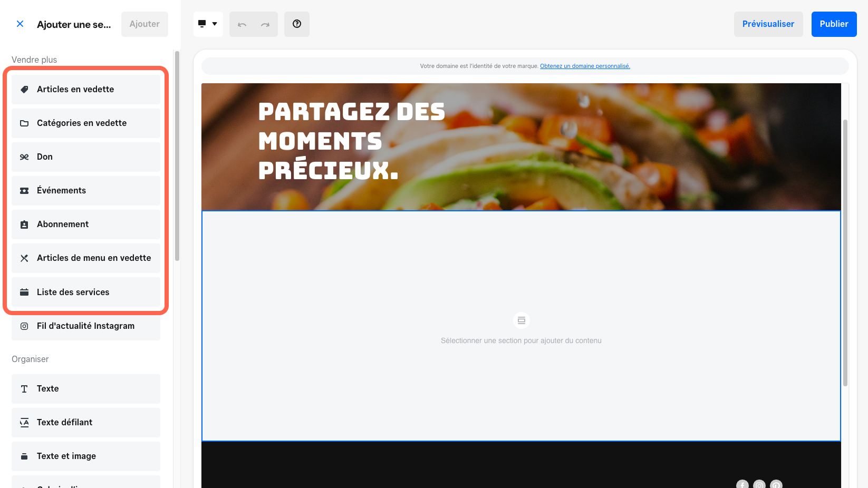
Task: Click the Ajouter button
Action: pos(144,24)
